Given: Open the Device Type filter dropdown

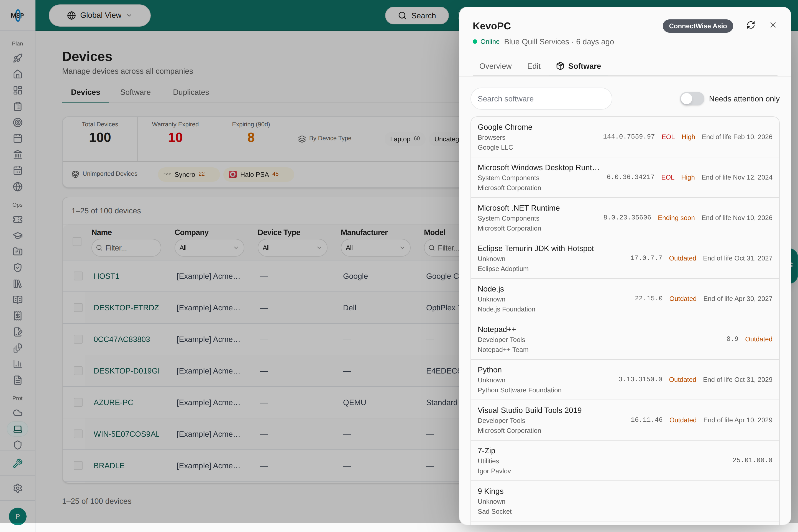Looking at the screenshot, I should pos(292,248).
